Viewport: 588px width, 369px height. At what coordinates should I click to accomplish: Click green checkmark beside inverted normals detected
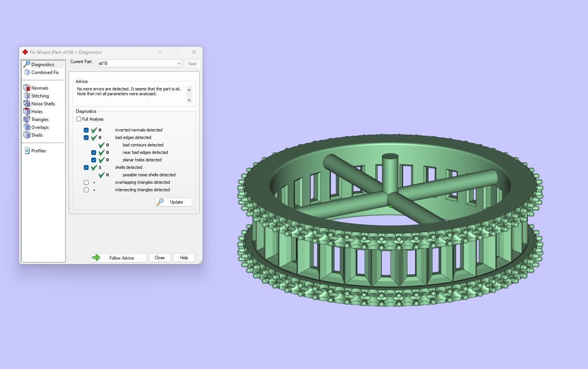(x=94, y=130)
